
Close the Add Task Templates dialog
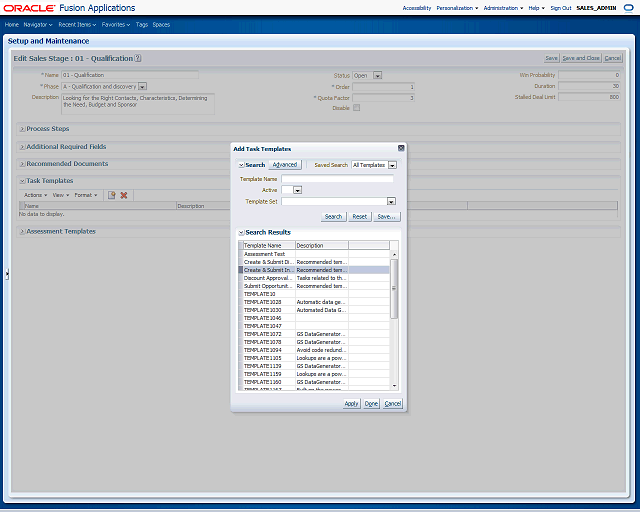[401, 148]
